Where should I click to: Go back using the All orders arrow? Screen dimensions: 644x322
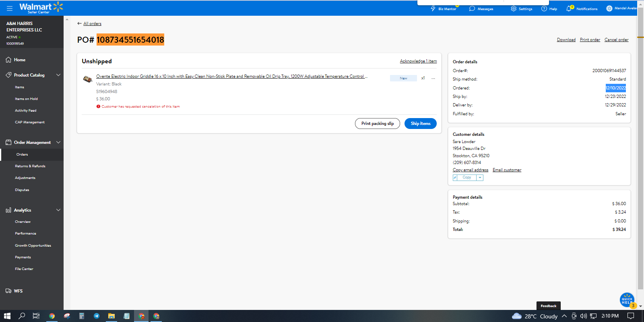pos(79,23)
